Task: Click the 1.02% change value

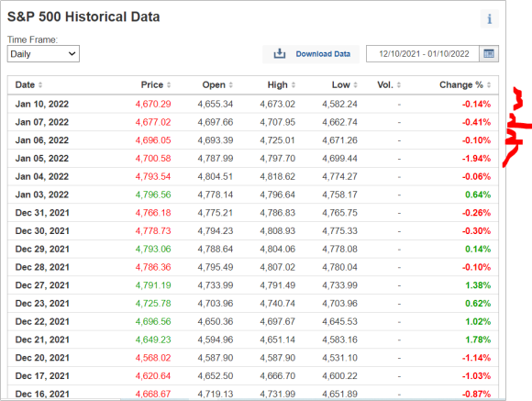Action: 478,321
